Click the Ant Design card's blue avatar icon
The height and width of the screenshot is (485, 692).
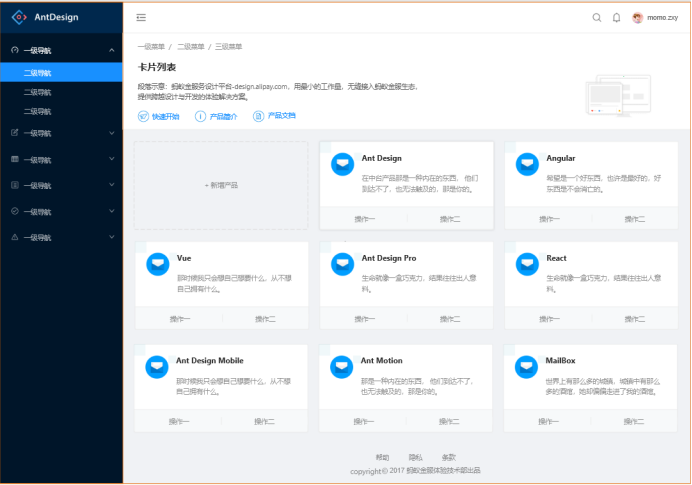(342, 164)
